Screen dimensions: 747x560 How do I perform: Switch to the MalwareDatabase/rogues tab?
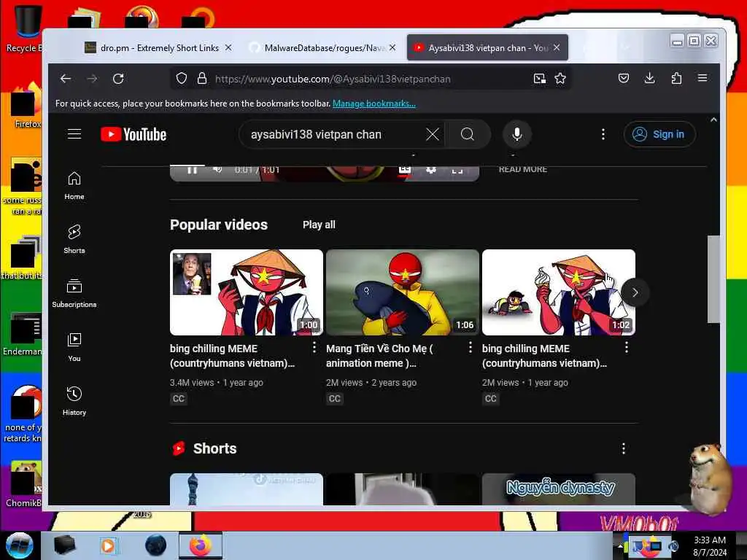tap(324, 47)
